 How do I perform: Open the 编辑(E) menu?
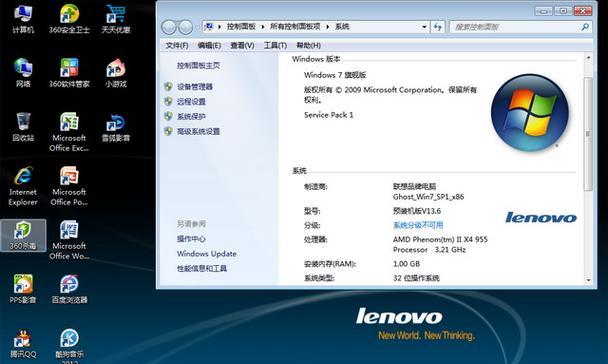pyautogui.click(x=209, y=45)
